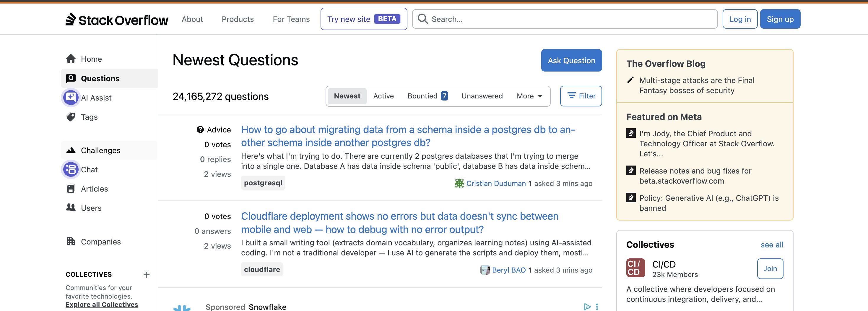The height and width of the screenshot is (311, 868).
Task: Click the Companies building icon
Action: [71, 242]
